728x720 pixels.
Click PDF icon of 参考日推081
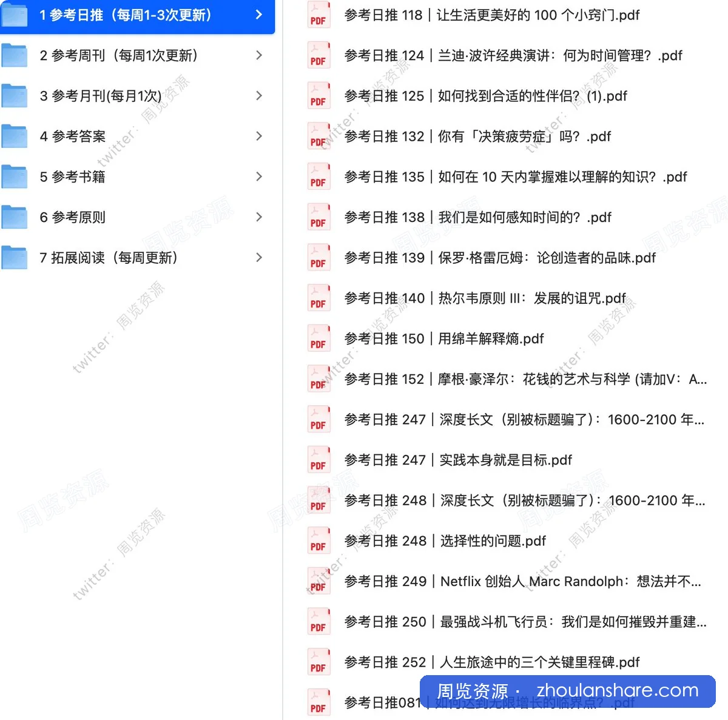(319, 702)
